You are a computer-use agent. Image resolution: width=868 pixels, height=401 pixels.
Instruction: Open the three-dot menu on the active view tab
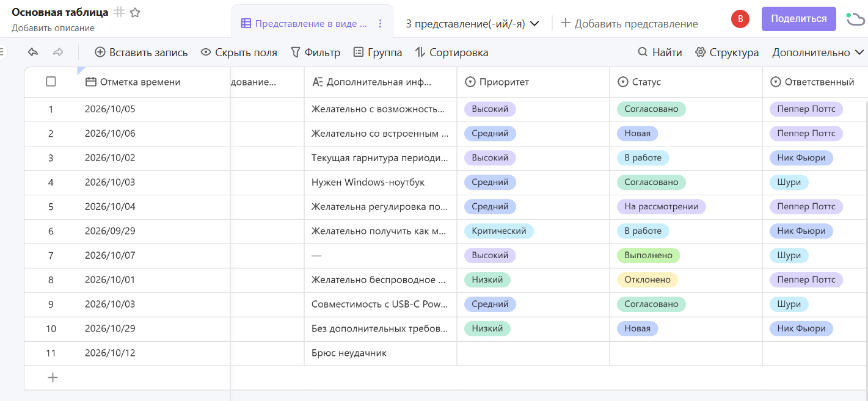(x=380, y=24)
